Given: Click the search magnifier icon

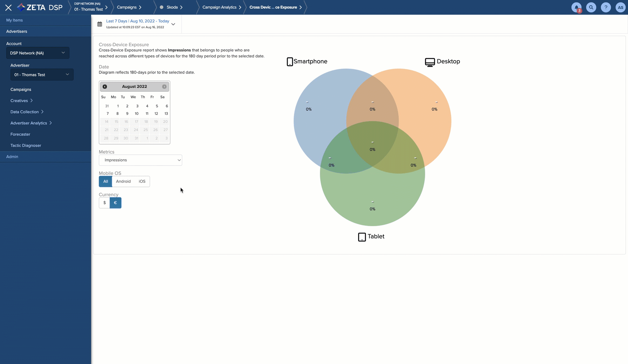Looking at the screenshot, I should coord(591,7).
